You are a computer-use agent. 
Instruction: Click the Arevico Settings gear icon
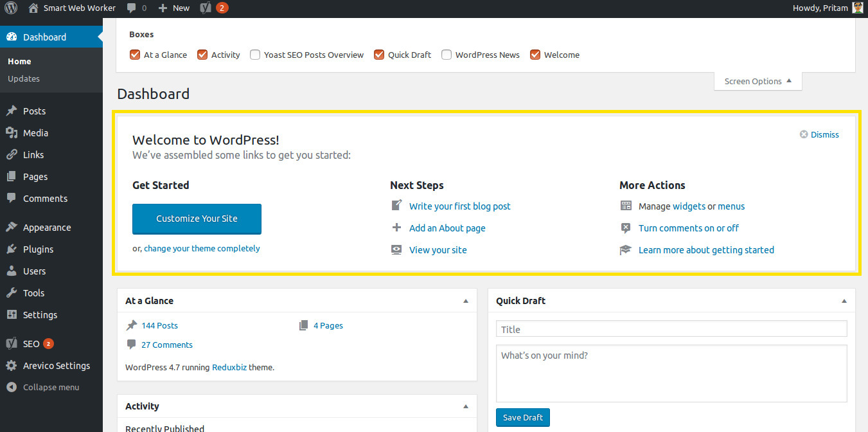coord(12,365)
